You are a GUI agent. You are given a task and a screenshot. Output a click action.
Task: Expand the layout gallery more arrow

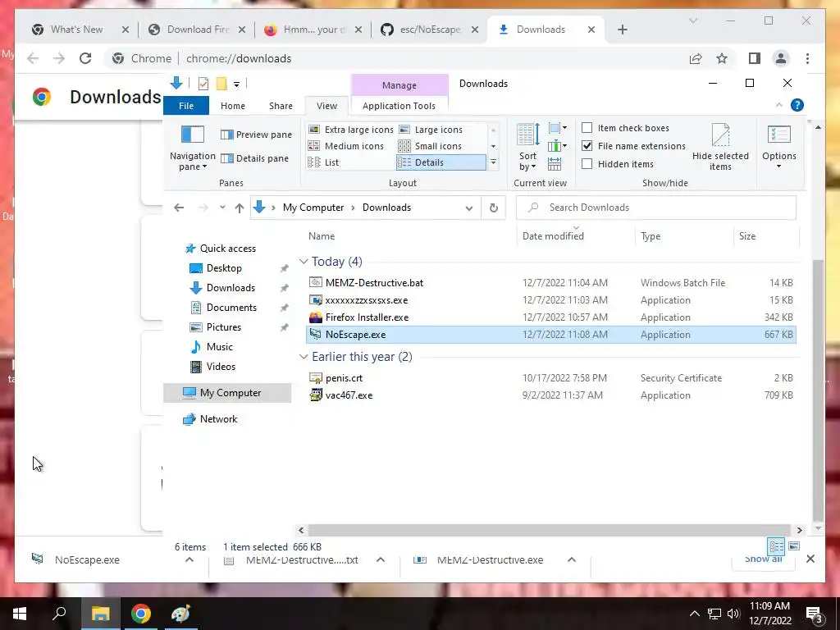click(493, 162)
